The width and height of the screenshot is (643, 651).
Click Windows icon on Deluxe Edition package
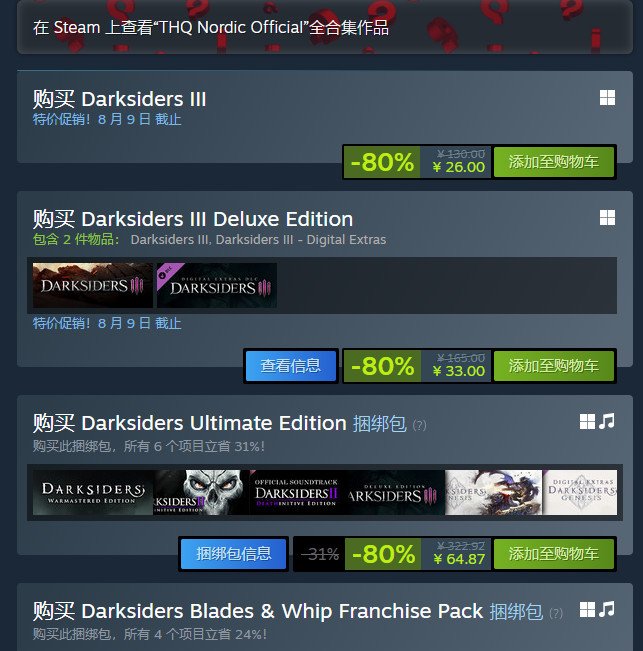(607, 218)
